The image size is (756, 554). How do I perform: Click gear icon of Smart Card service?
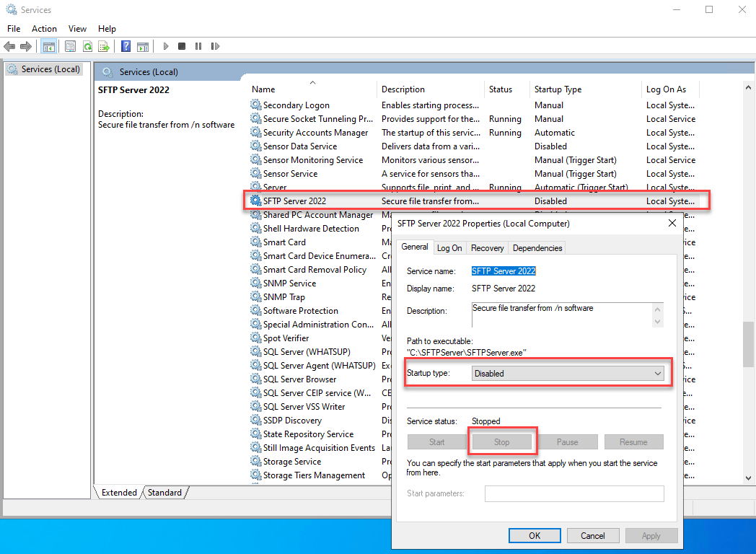[x=256, y=242]
